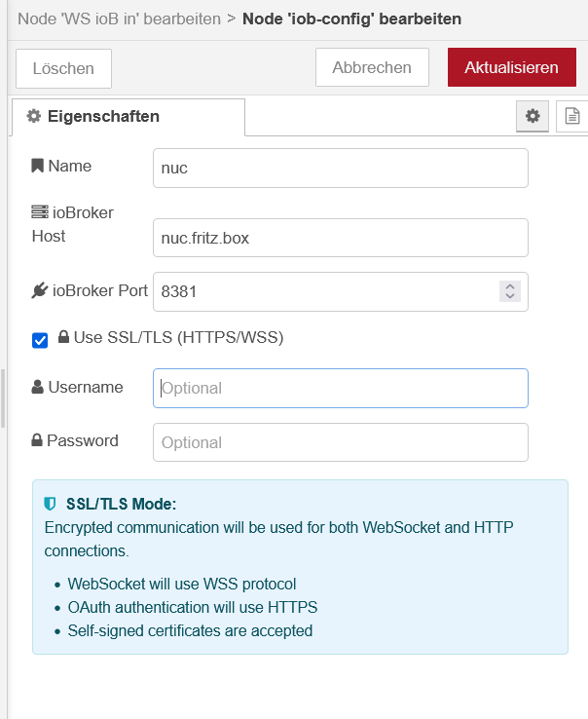Screen dimensions: 588x719
Task: Click the lock icon beside Password
Action: point(37,440)
